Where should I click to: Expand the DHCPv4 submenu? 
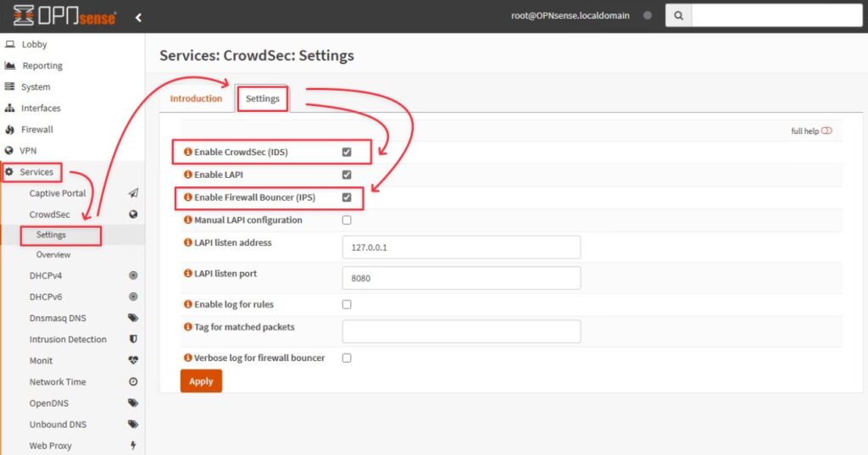[46, 275]
